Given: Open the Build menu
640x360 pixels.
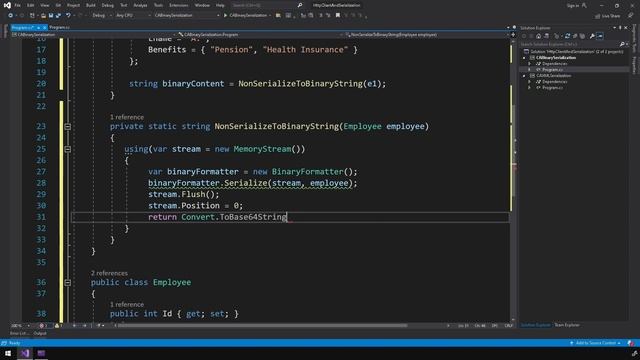Looking at the screenshot, I should click(x=91, y=5).
